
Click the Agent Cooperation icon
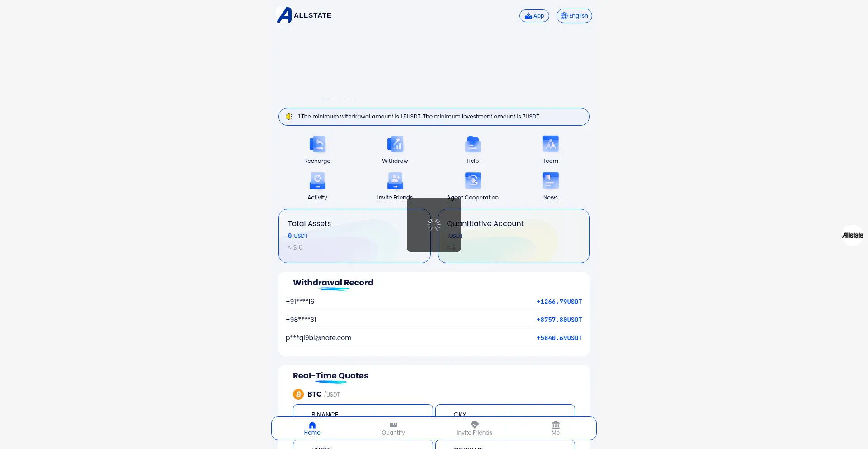tap(472, 181)
